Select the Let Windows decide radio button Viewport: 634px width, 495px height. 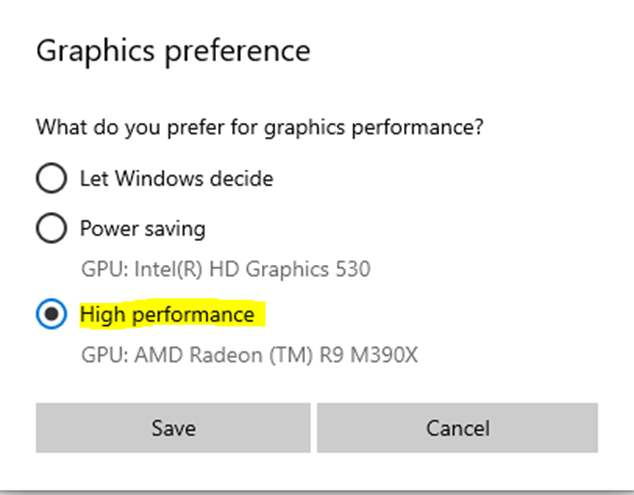(x=50, y=179)
